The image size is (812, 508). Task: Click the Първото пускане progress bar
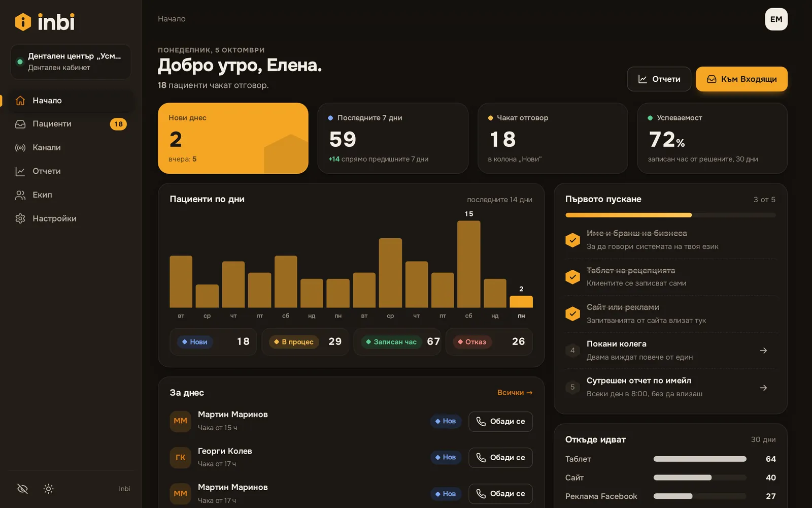[x=670, y=215]
